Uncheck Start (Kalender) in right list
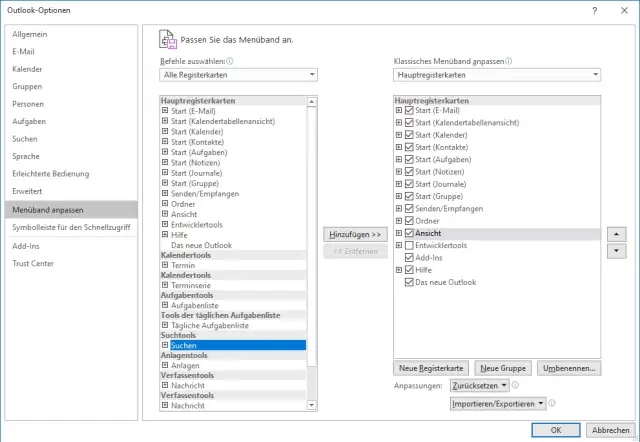This screenshot has width=640, height=442. click(409, 135)
